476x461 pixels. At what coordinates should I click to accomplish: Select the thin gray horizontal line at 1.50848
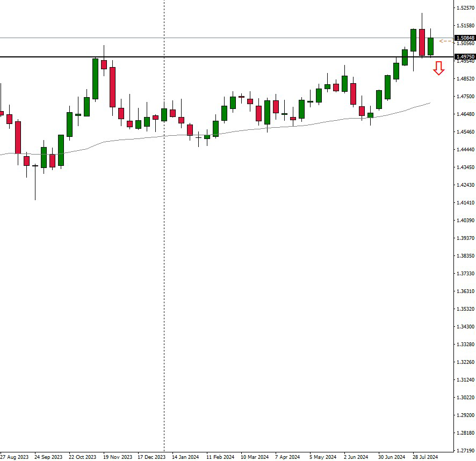(x=215, y=38)
